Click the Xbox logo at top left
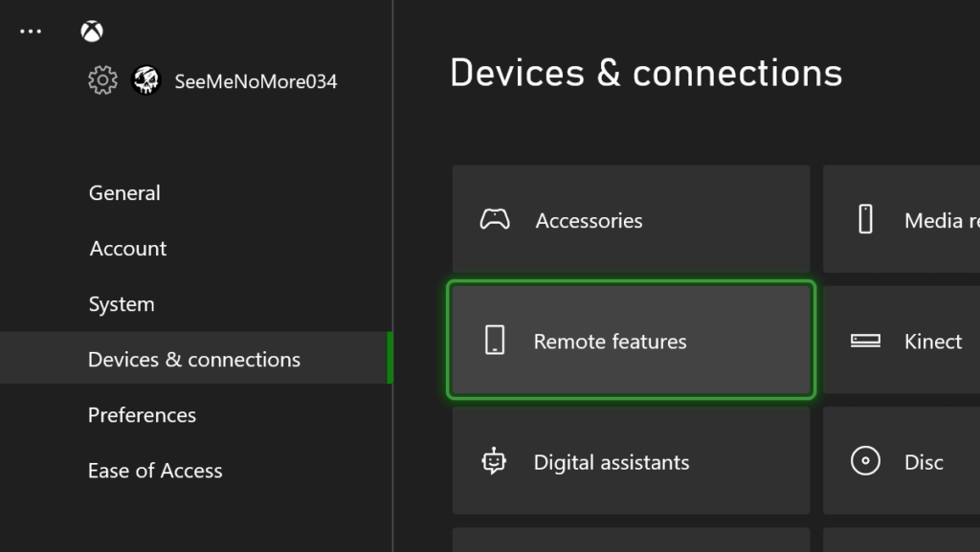980x552 pixels. 92,30
